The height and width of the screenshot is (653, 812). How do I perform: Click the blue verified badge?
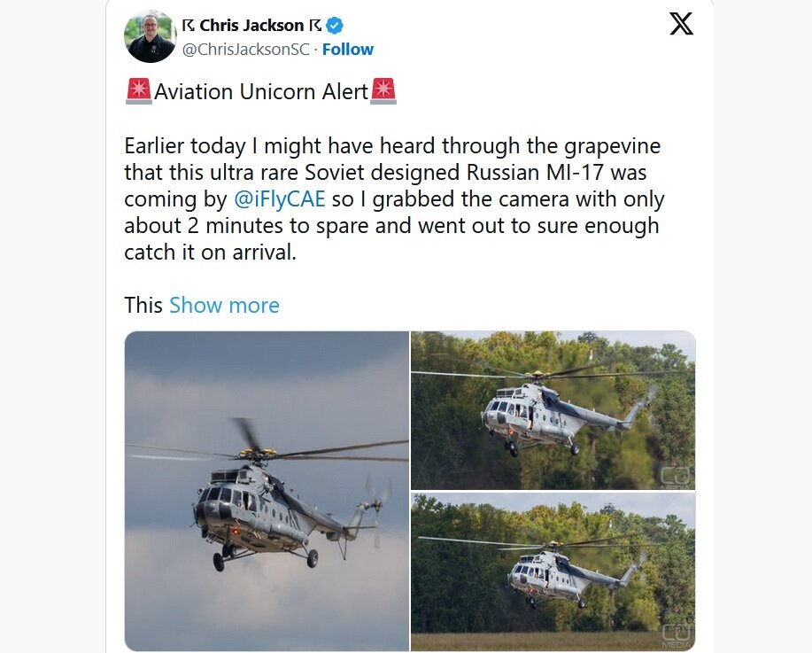[x=336, y=26]
